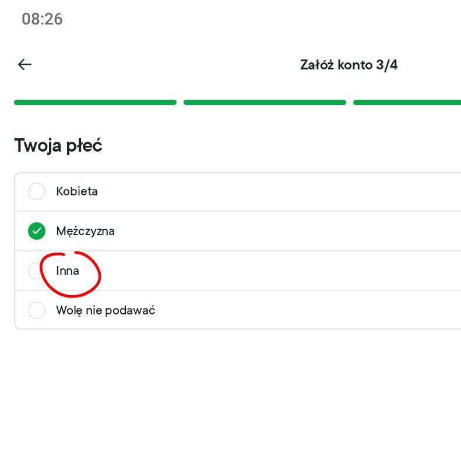The height and width of the screenshot is (476, 461).
Task: Click empty space right of Inna label
Action: point(280,271)
